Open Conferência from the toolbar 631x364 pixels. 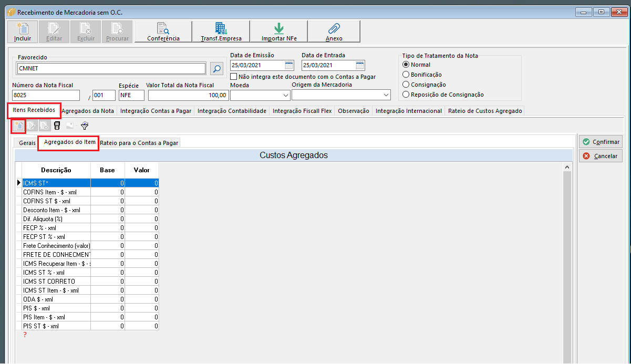coord(163,32)
